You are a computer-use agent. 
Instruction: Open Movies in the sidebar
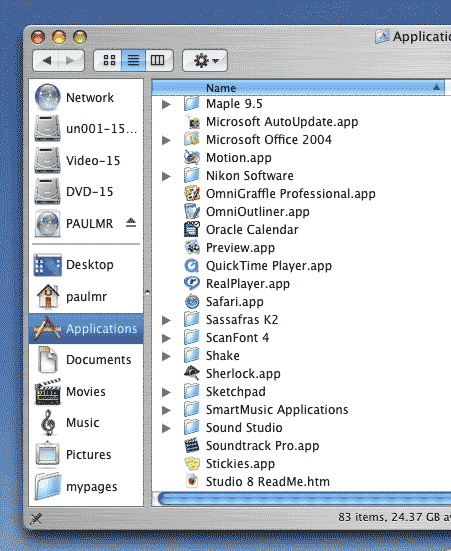pos(86,391)
